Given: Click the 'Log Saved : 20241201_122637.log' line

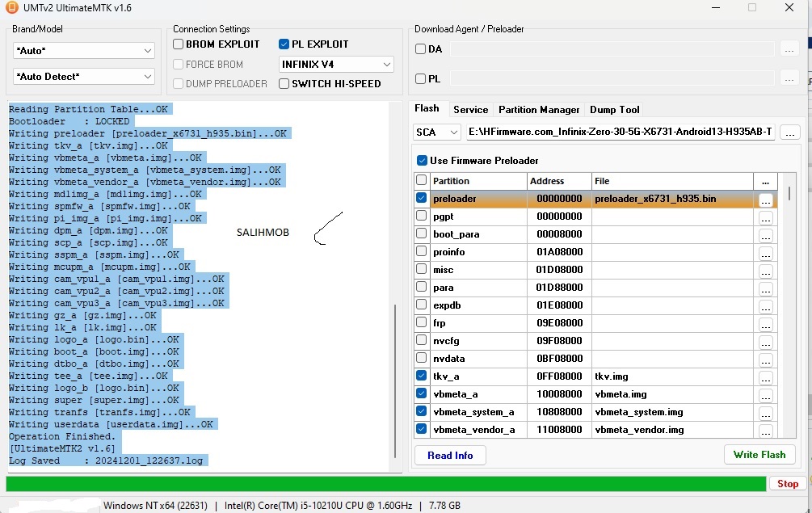Looking at the screenshot, I should (106, 460).
